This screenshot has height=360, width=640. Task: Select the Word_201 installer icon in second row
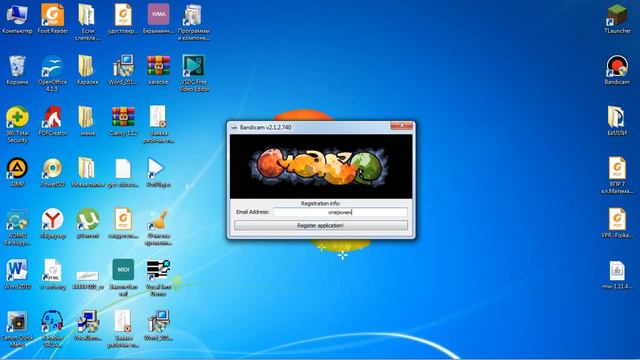pyautogui.click(x=123, y=70)
